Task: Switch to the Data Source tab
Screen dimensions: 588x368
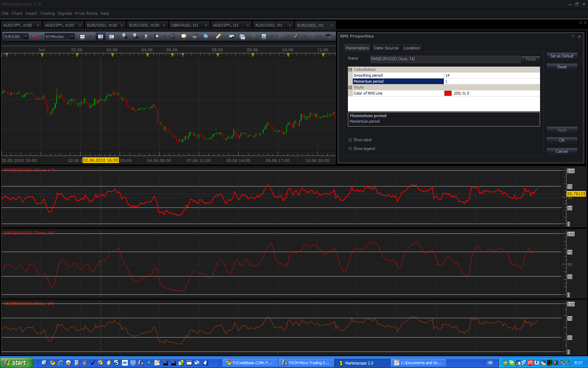Action: click(x=386, y=48)
